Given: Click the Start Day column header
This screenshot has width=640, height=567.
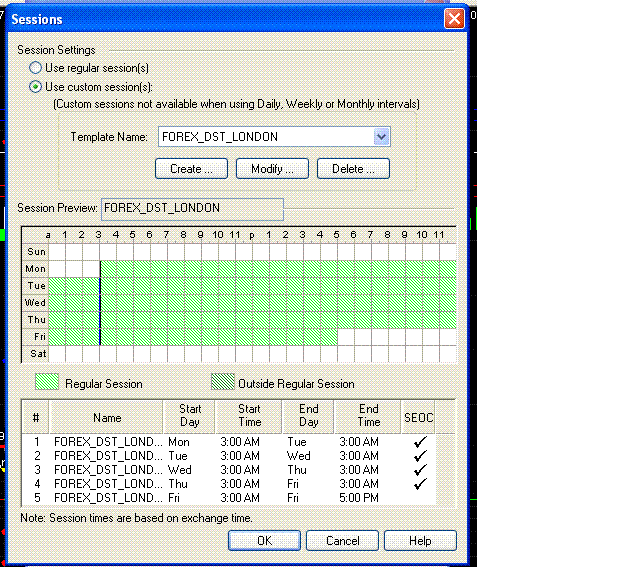Looking at the screenshot, I should point(189,415).
